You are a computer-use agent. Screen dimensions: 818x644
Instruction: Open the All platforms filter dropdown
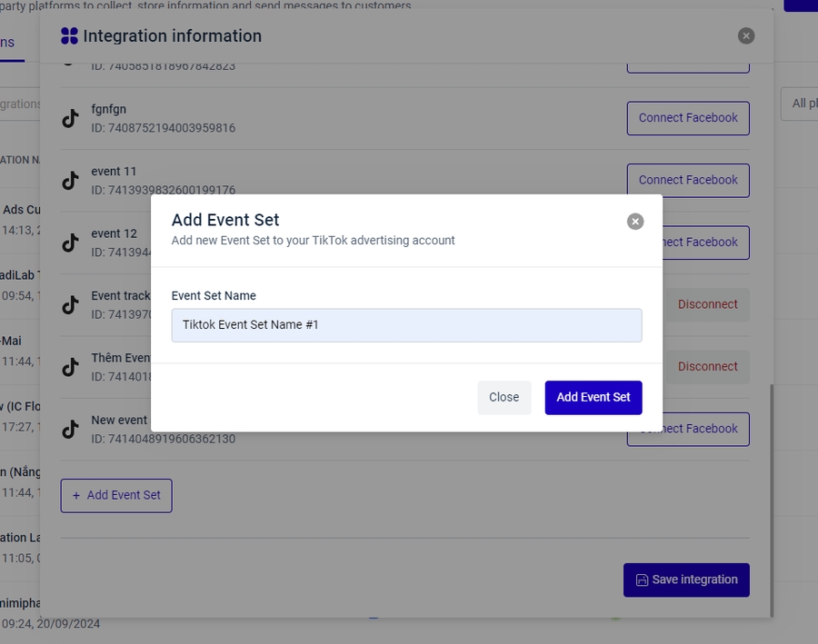(800, 104)
